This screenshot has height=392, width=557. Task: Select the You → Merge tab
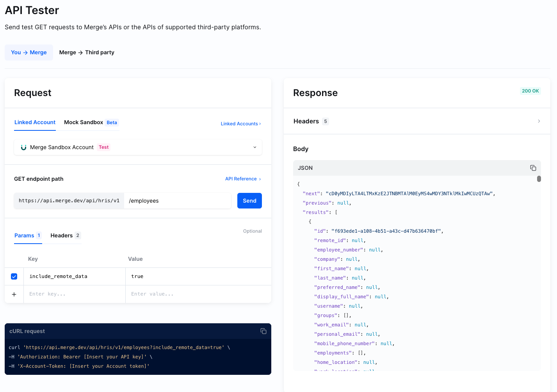pyautogui.click(x=29, y=52)
